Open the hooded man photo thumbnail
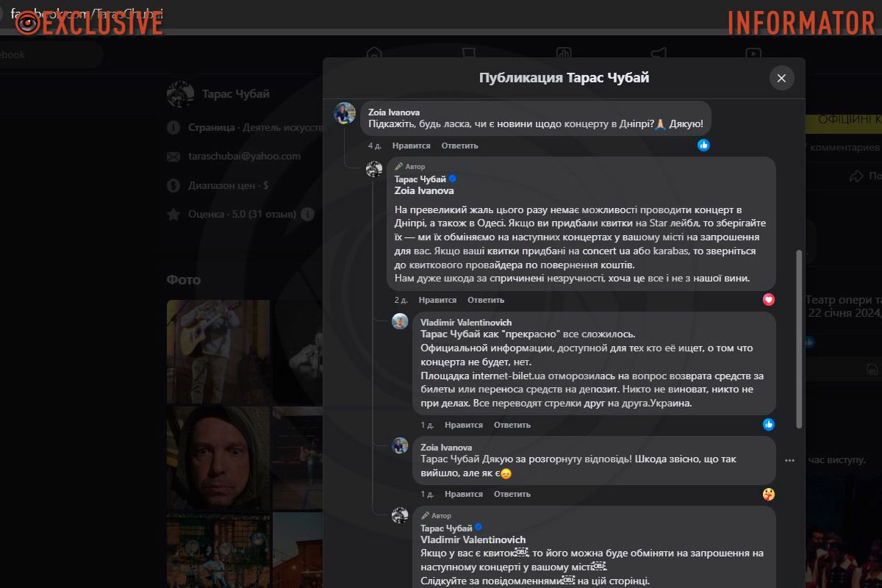 click(x=218, y=457)
